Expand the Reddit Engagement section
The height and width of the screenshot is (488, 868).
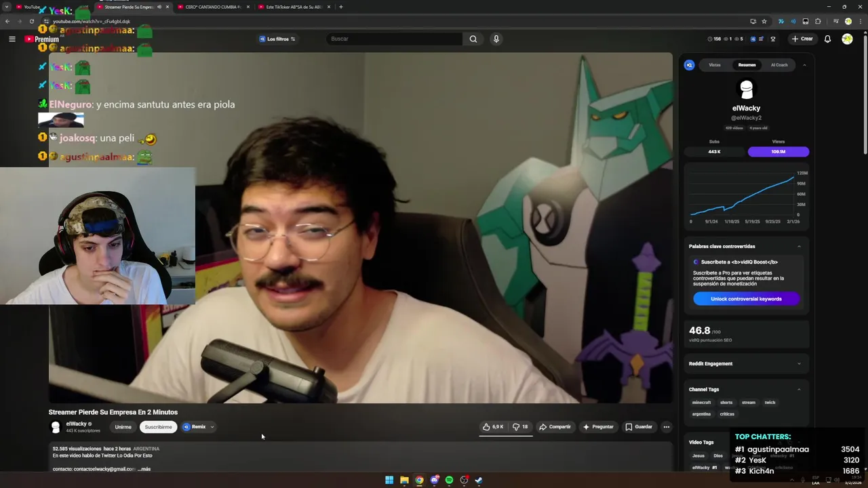pyautogui.click(x=799, y=363)
